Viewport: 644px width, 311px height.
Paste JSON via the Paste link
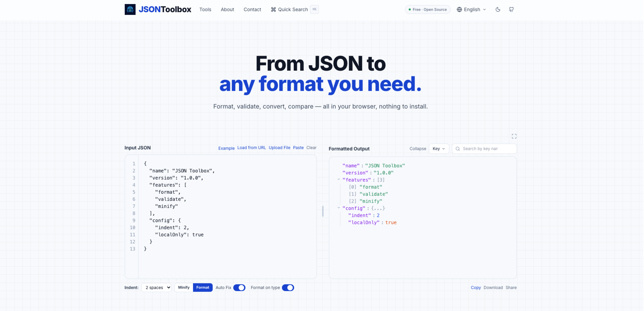click(x=298, y=148)
